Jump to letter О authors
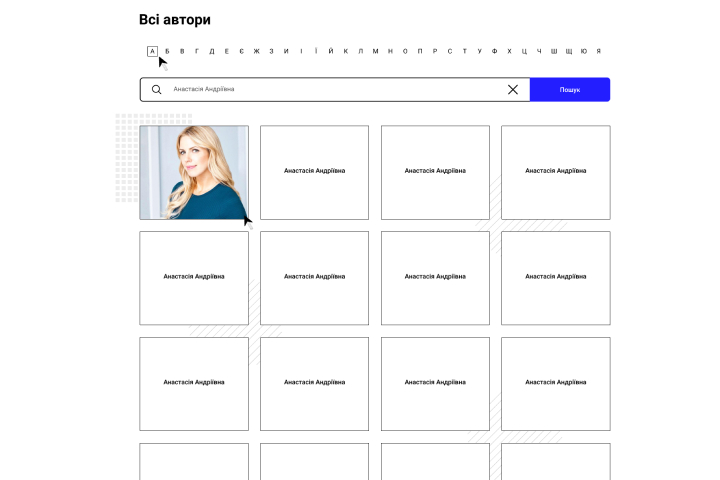 pos(405,51)
